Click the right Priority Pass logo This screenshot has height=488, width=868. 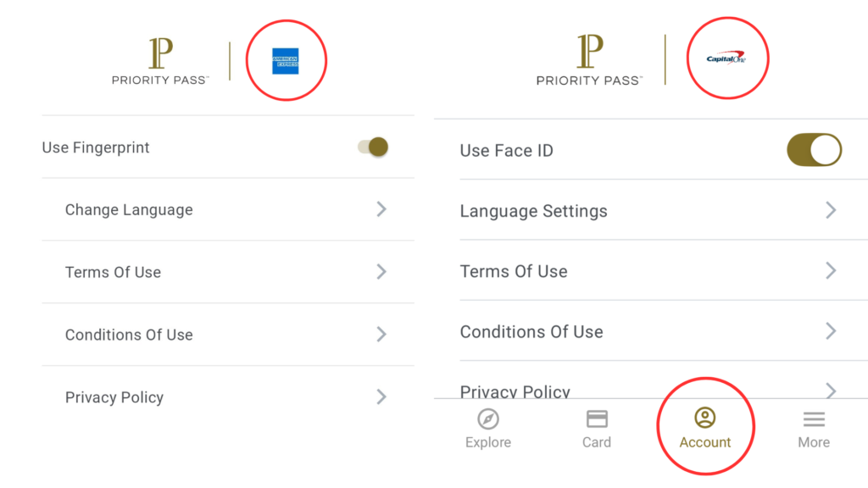(589, 59)
